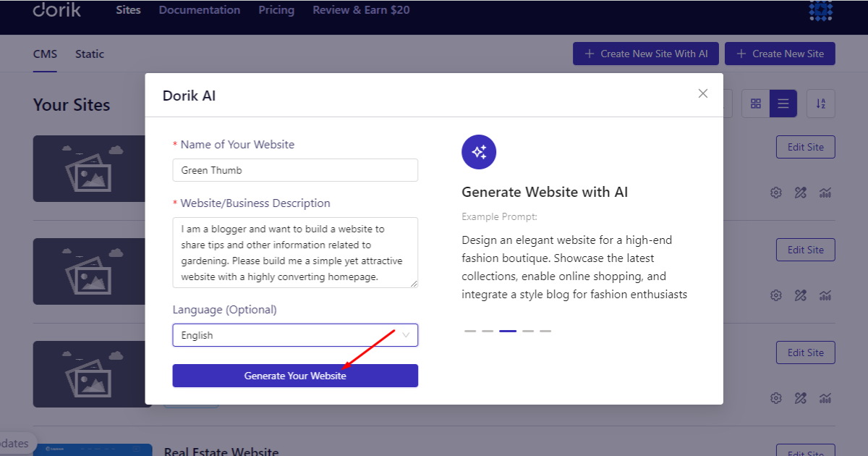Open settings gear of second site row
Viewport: 868px width, 456px height.
pyautogui.click(x=776, y=295)
